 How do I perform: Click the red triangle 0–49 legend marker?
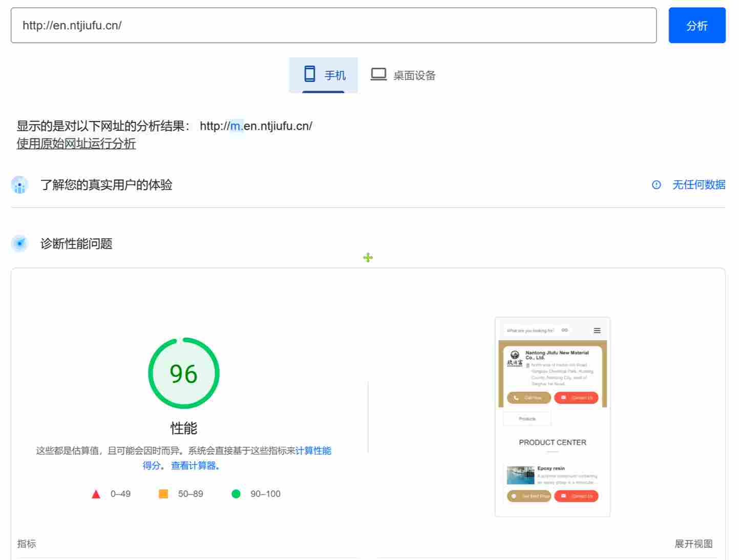point(95,493)
